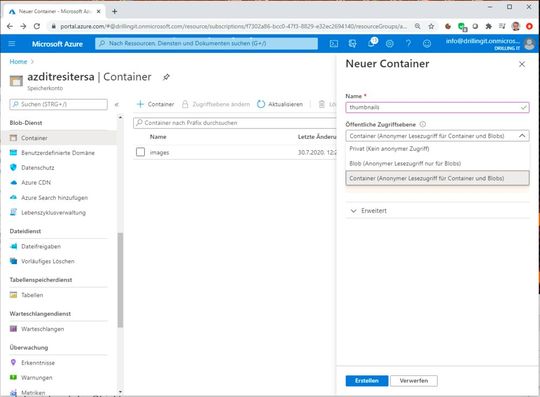540x397 pixels.
Task: Open the account avatar menu
Action: tap(529, 44)
